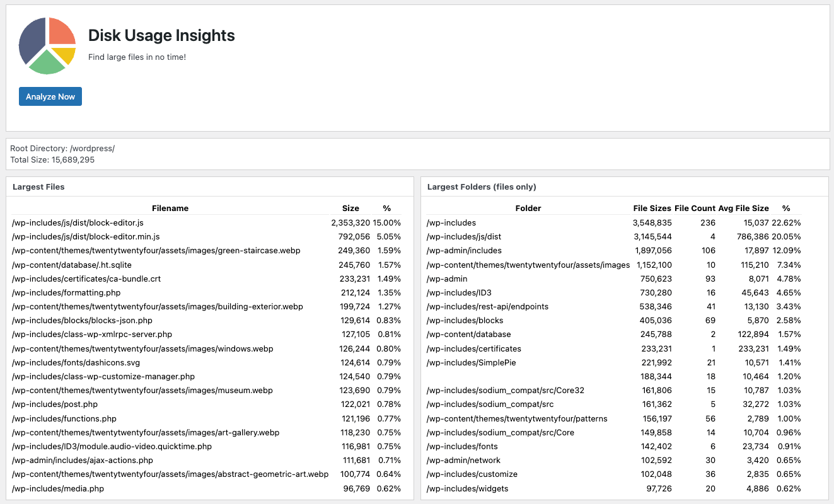Click the Analyze Now button
The width and height of the screenshot is (834, 504).
pyautogui.click(x=50, y=96)
